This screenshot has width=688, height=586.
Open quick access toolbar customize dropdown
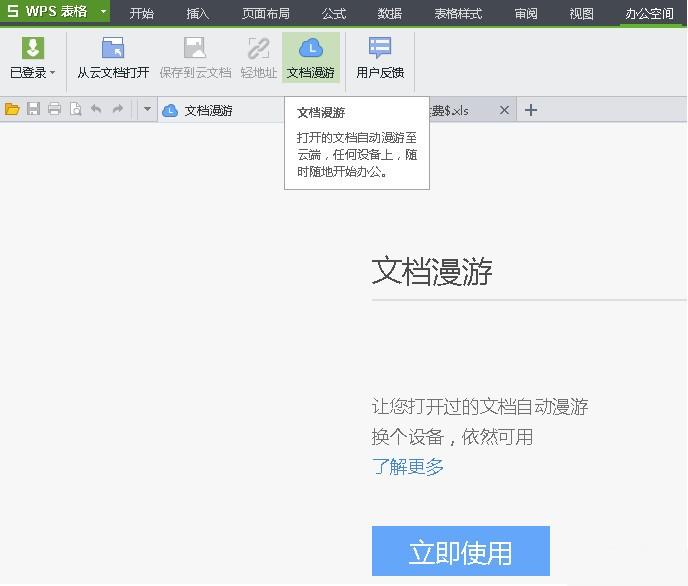pyautogui.click(x=147, y=110)
